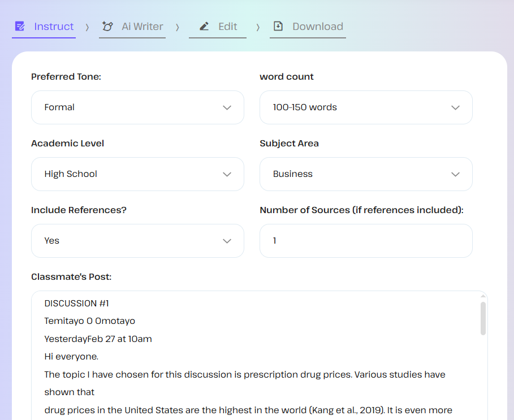The image size is (514, 420).
Task: Click the Download file icon
Action: pyautogui.click(x=278, y=26)
